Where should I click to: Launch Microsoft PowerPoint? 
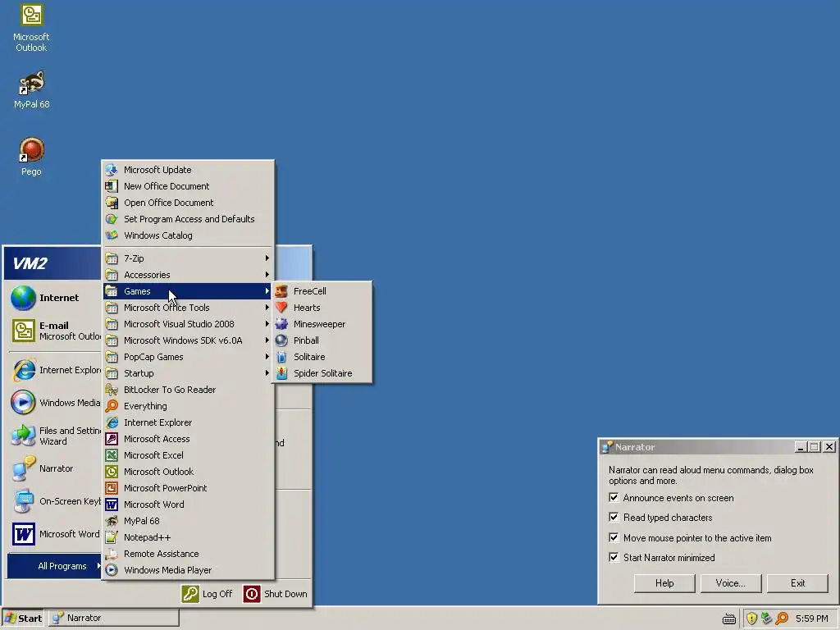[x=188, y=488]
